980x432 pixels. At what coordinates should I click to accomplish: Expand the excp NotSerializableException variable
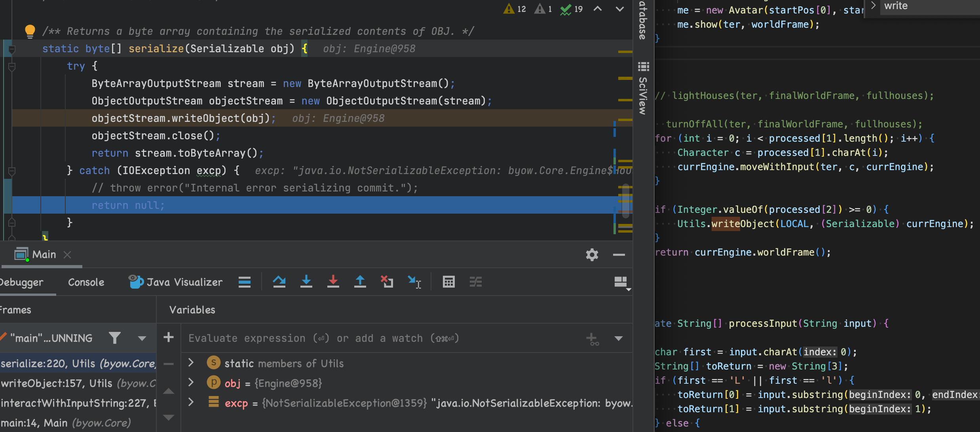click(x=191, y=402)
